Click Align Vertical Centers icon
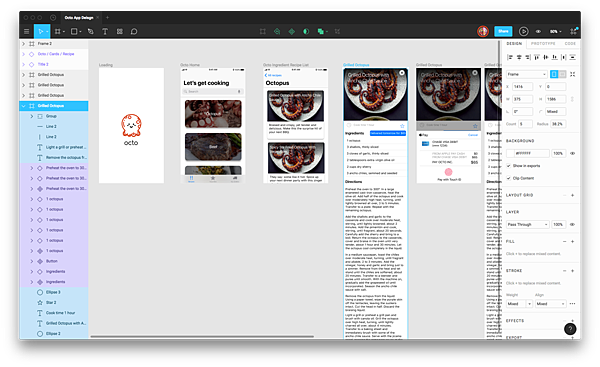Image resolution: width=600 pixels, height=367 pixels. click(546, 57)
